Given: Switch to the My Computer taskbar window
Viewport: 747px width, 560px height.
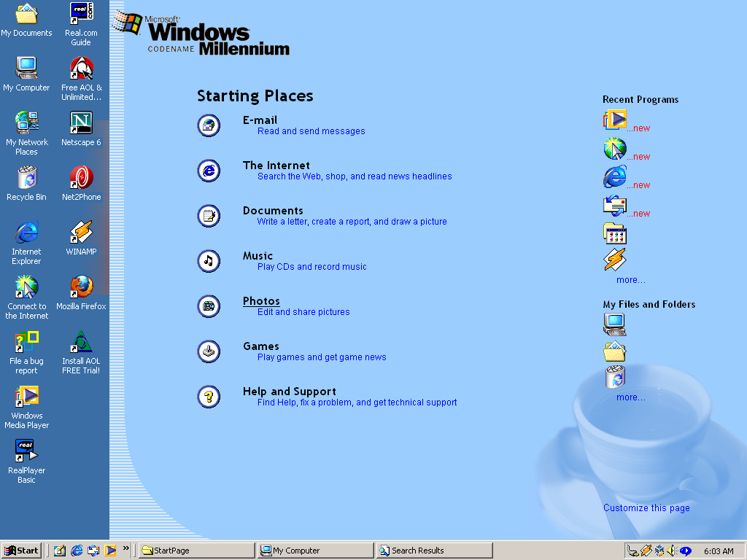Looking at the screenshot, I should pos(314,551).
